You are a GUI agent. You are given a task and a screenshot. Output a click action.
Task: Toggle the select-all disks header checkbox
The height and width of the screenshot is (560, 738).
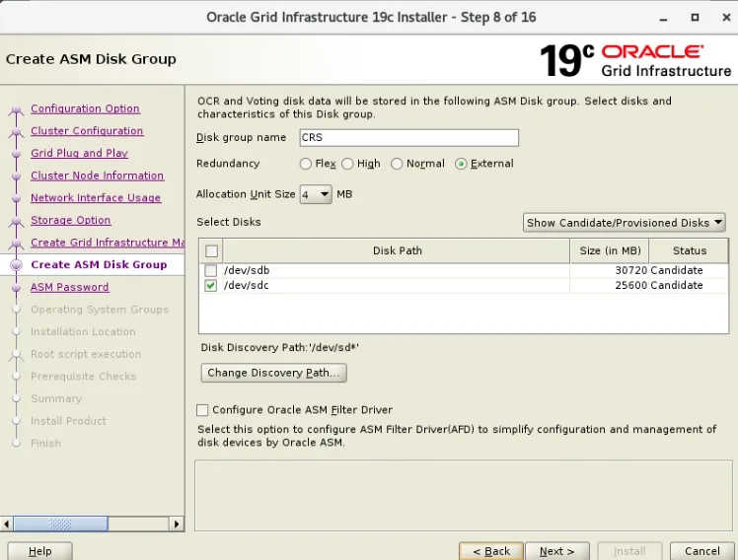tap(211, 251)
